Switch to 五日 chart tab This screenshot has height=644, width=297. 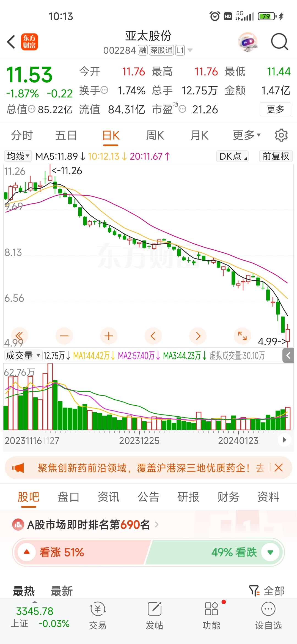click(66, 135)
